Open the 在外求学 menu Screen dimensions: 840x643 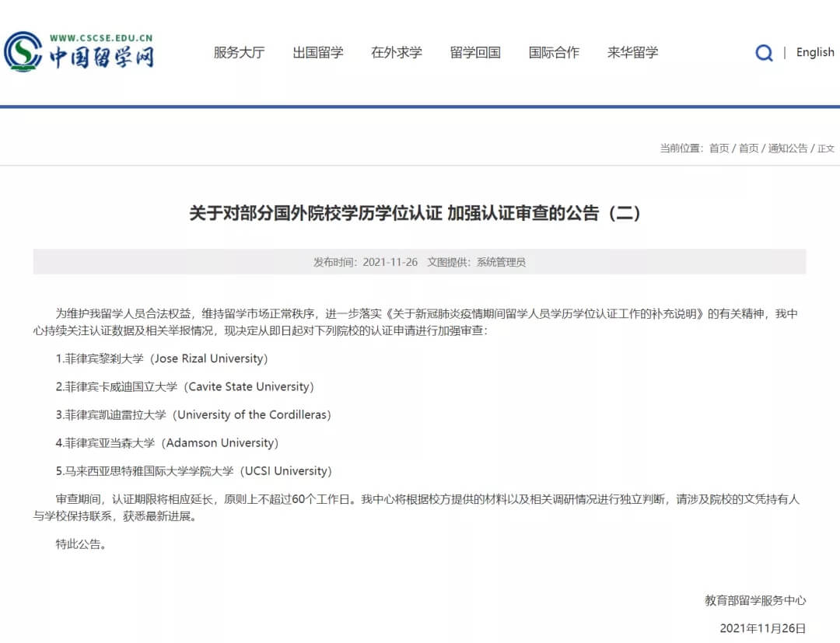point(397,52)
